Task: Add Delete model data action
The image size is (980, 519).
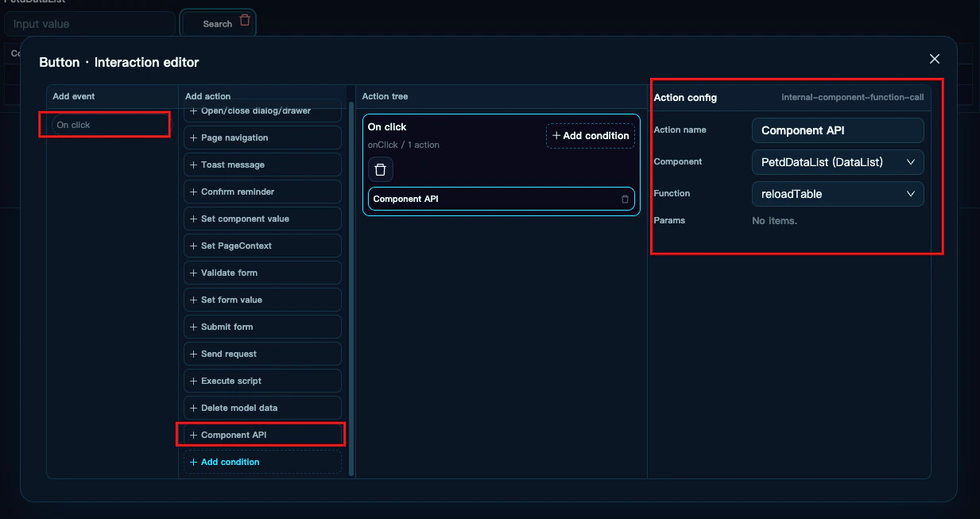Action: pos(262,408)
